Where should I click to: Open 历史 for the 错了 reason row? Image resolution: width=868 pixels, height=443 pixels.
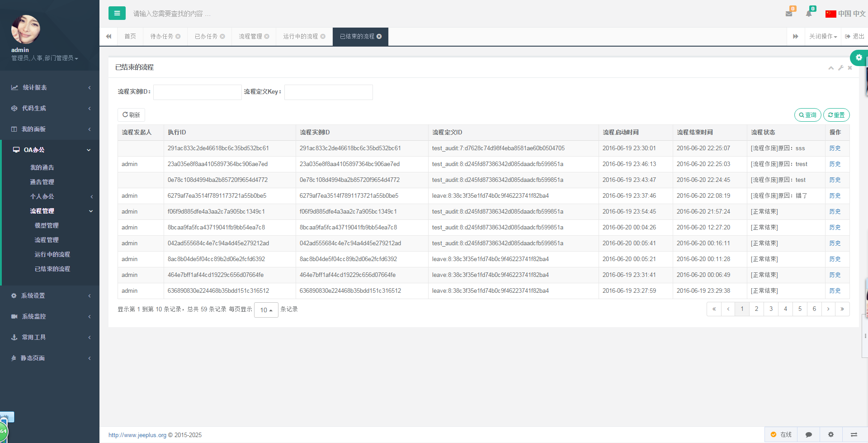pyautogui.click(x=835, y=196)
